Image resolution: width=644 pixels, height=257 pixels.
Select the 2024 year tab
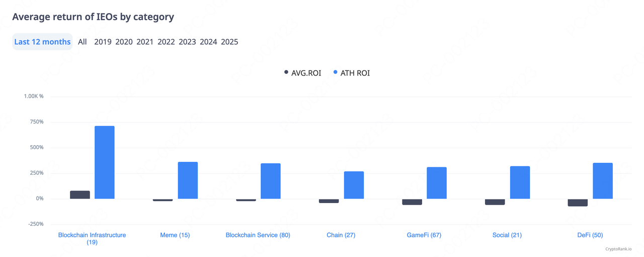[208, 42]
